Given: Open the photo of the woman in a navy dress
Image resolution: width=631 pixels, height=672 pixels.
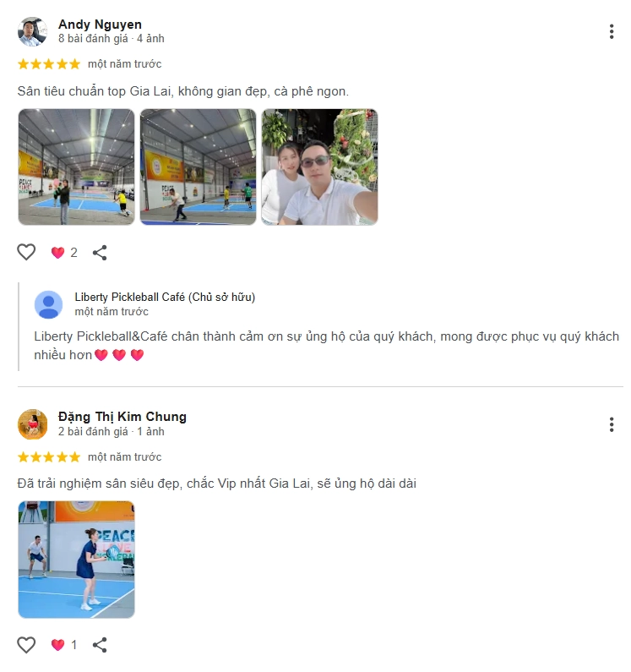Looking at the screenshot, I should coord(76,560).
